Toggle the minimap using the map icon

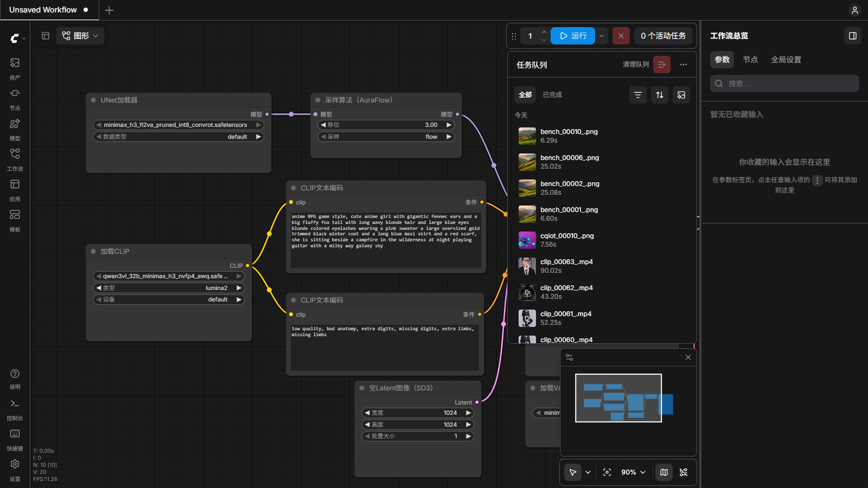click(664, 472)
